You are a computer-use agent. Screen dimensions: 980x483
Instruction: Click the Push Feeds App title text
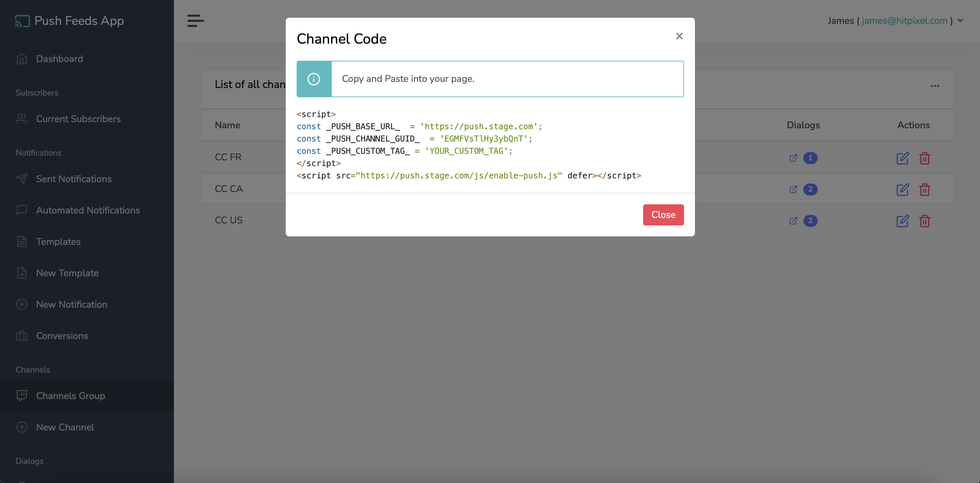pos(79,21)
